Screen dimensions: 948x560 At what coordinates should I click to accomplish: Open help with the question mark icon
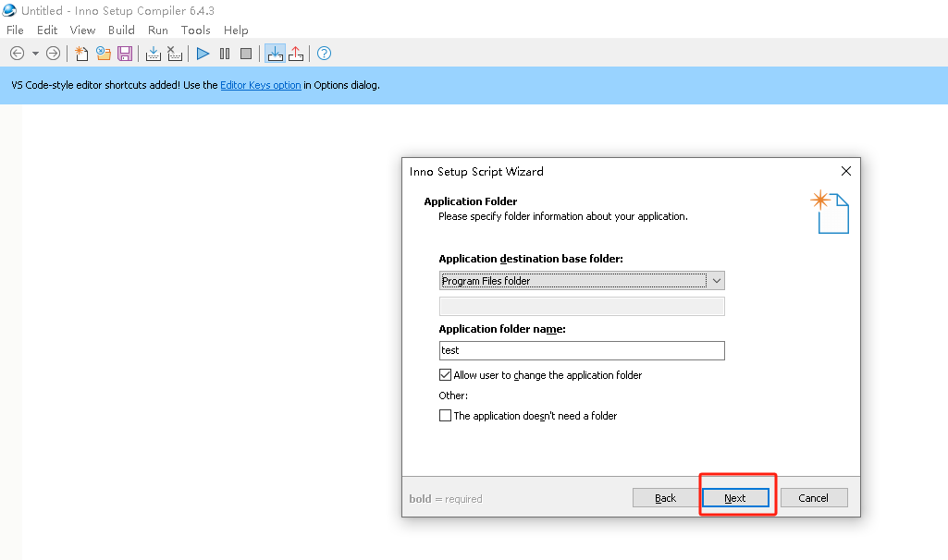(323, 53)
